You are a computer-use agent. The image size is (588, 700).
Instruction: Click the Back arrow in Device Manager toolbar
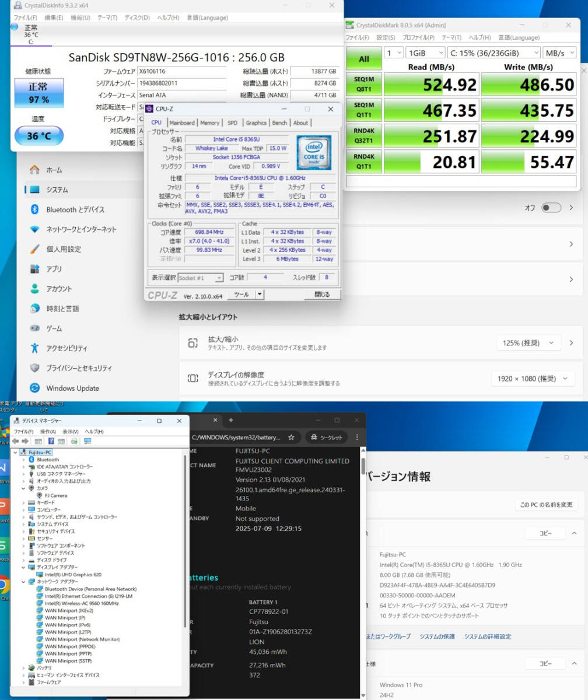tap(16, 441)
